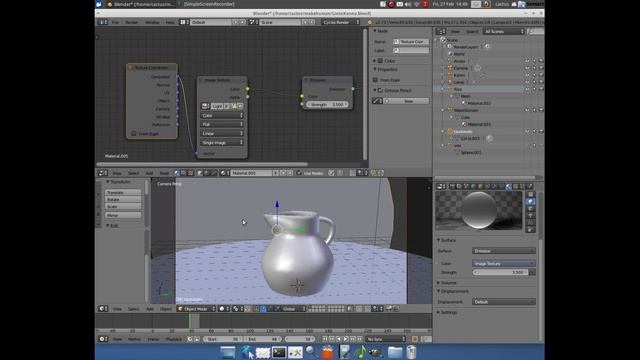Click the Info editor type icon at top left
This screenshot has height=360, width=640.
(x=102, y=22)
